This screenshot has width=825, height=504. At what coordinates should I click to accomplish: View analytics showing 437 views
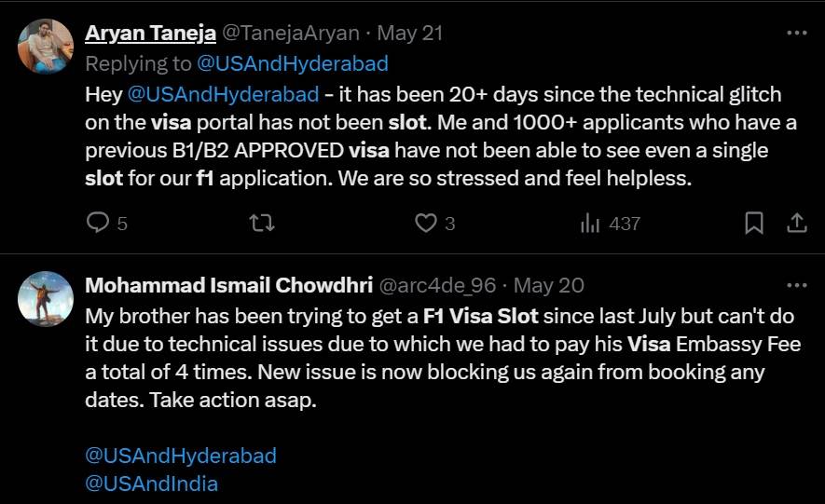click(590, 224)
